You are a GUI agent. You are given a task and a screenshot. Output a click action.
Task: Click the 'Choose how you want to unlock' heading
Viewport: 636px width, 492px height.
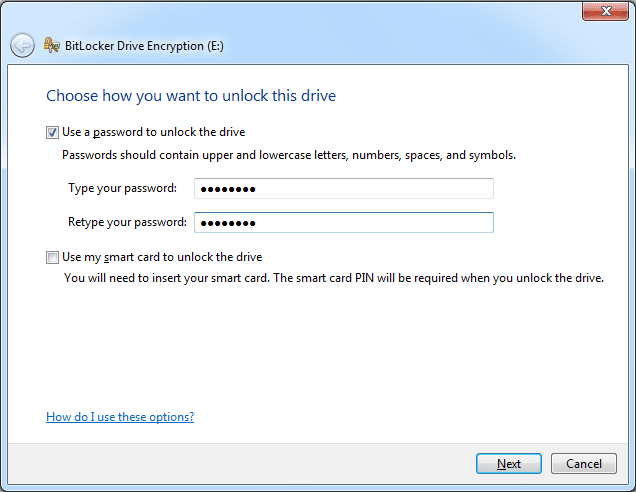[191, 96]
